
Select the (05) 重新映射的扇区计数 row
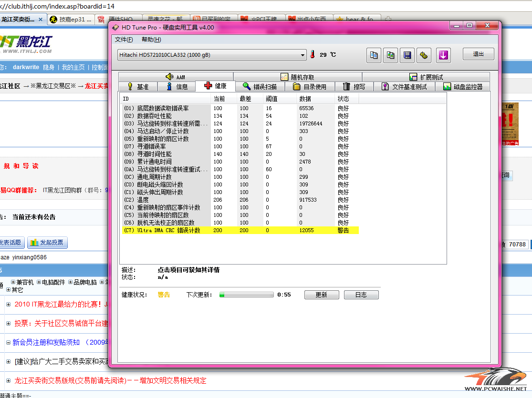click(240, 139)
